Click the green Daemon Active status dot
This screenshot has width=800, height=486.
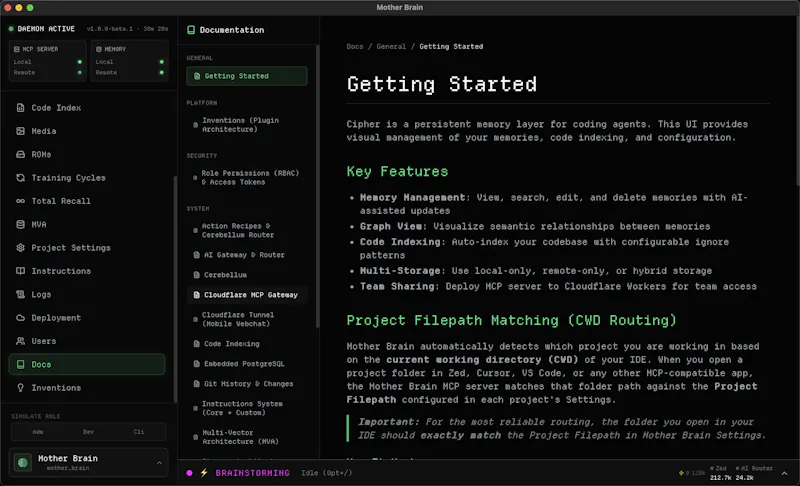pyautogui.click(x=11, y=29)
